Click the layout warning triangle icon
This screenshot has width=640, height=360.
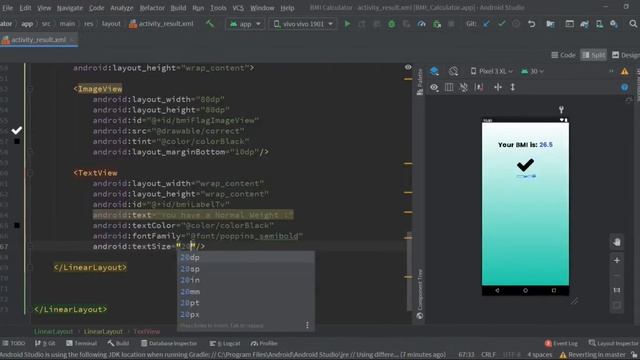pos(624,71)
